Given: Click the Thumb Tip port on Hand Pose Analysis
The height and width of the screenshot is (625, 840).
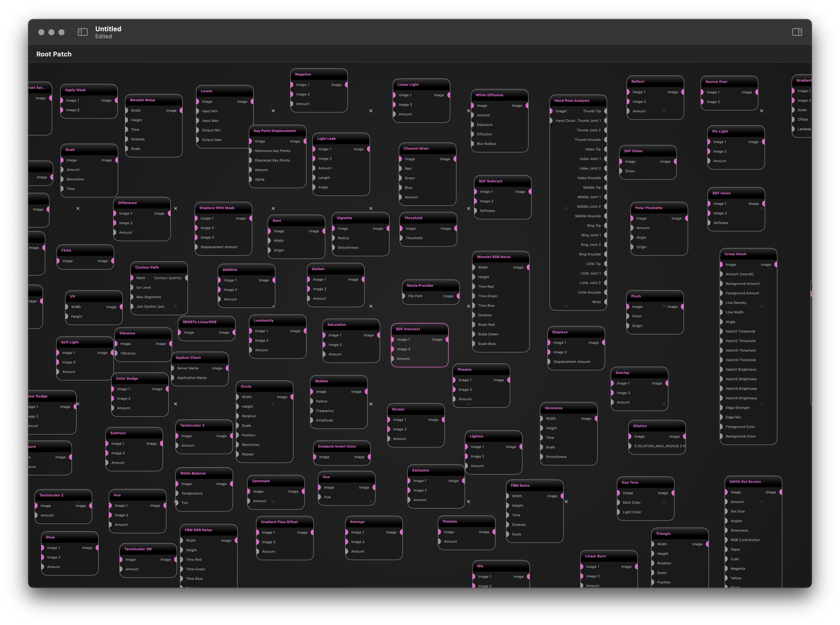Looking at the screenshot, I should 606,111.
